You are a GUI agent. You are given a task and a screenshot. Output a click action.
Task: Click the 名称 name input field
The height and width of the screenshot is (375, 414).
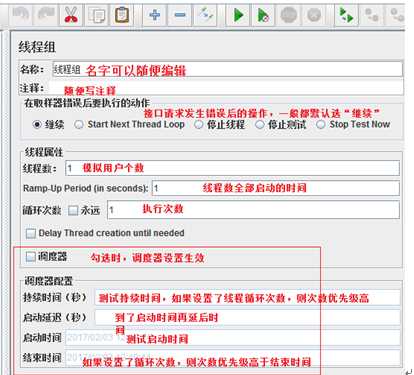coord(227,69)
